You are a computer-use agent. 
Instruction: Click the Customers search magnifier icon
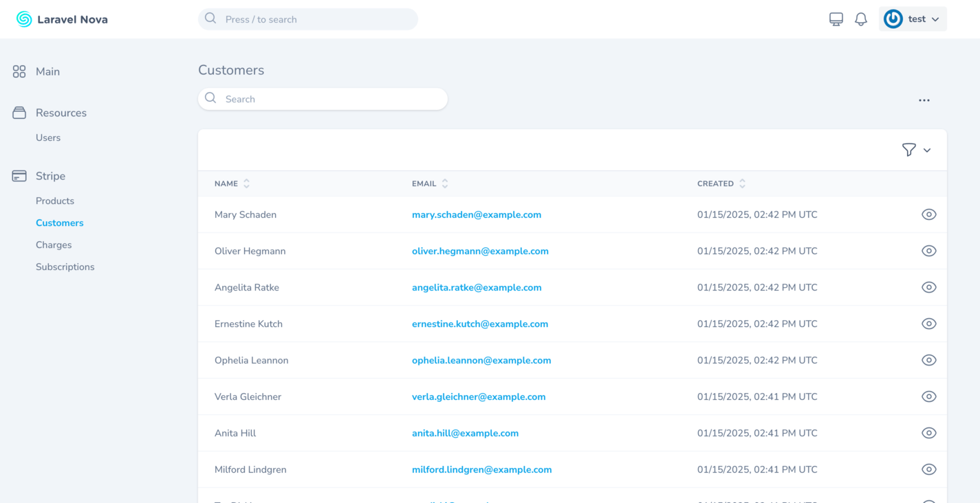[210, 98]
